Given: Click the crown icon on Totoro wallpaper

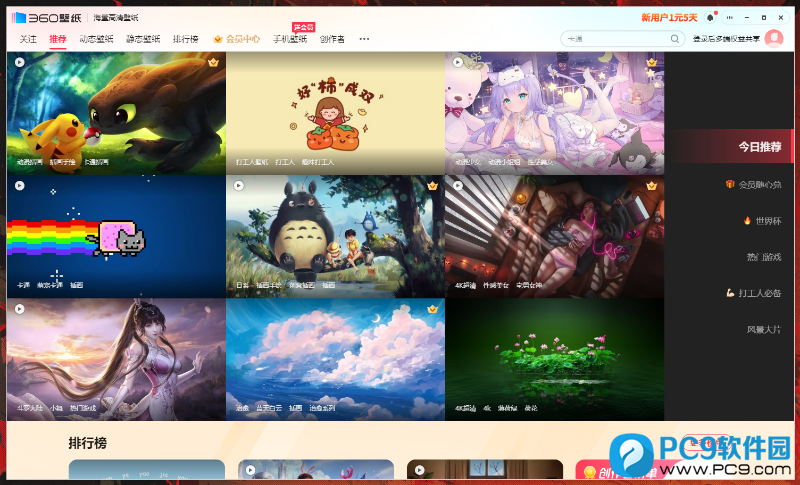Looking at the screenshot, I should coord(433,186).
